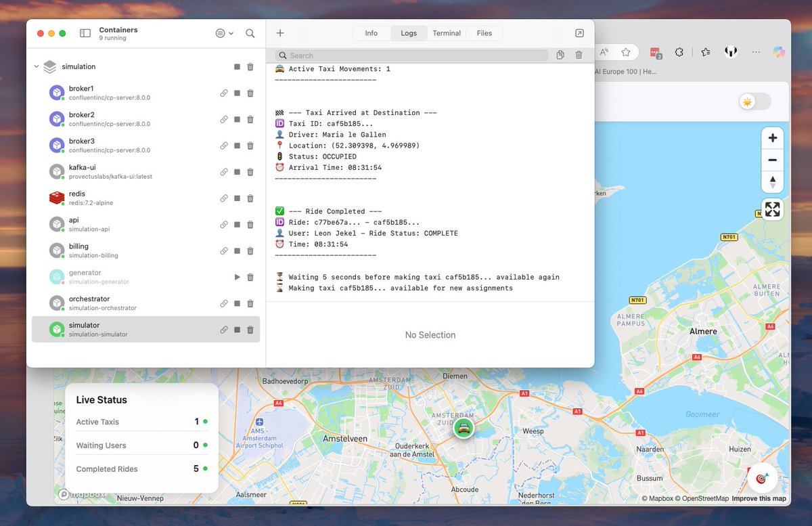The image size is (812, 526).
Task: Click the sidebar search magnifier icon
Action: [250, 33]
